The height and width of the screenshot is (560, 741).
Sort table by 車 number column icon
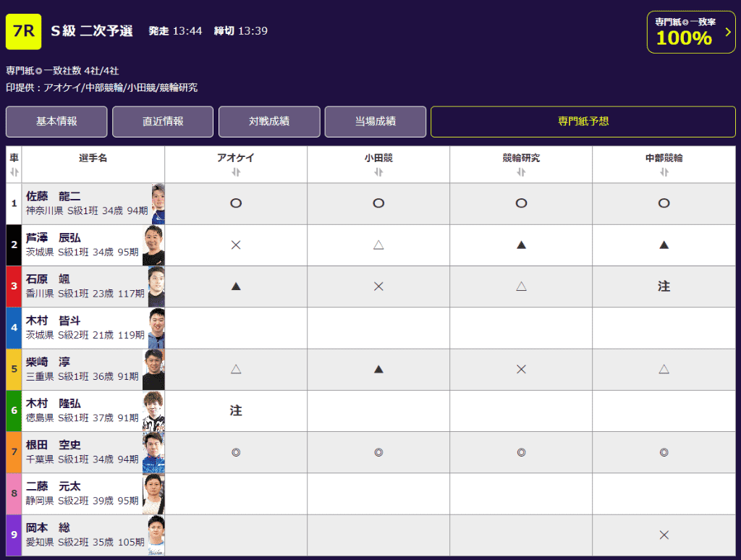pos(14,172)
